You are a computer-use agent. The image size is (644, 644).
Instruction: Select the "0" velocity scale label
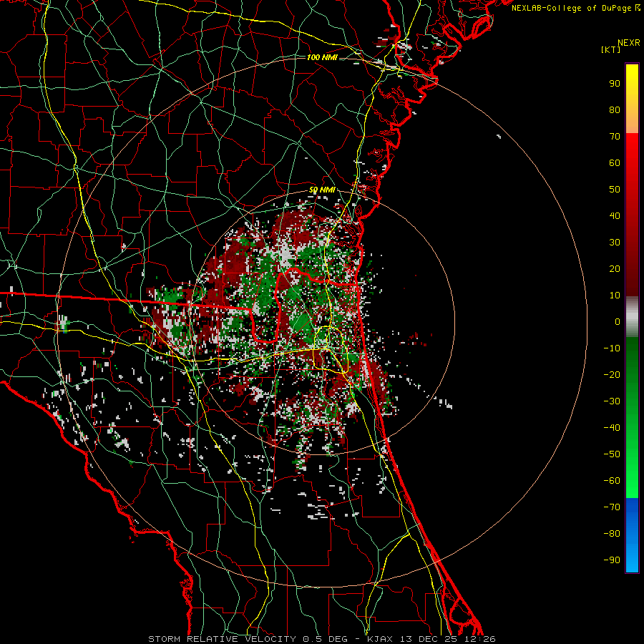tap(618, 321)
